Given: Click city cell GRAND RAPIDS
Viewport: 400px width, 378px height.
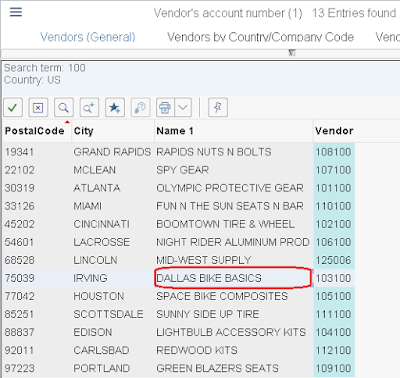Looking at the screenshot, I should pyautogui.click(x=112, y=152).
